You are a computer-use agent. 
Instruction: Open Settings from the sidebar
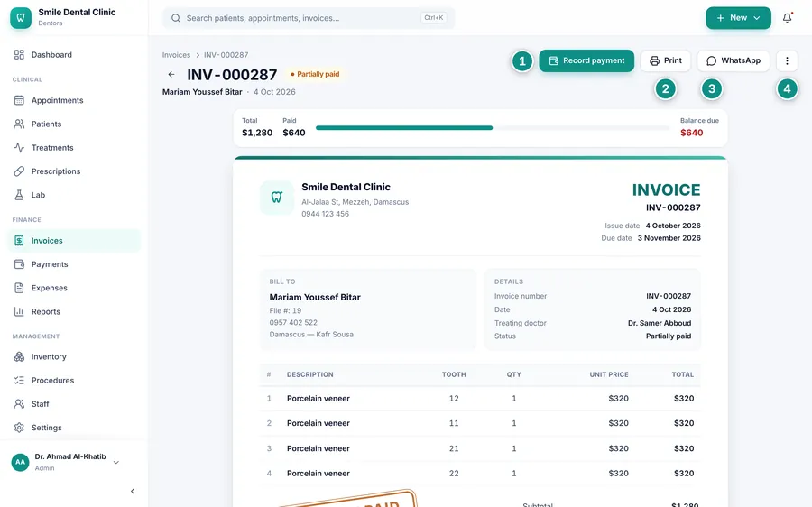74,428
